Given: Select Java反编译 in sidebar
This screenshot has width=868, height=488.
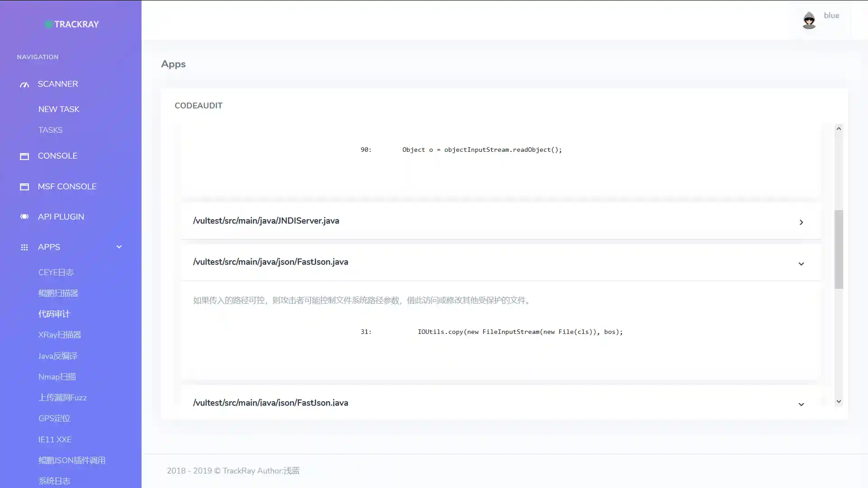Looking at the screenshot, I should pyautogui.click(x=58, y=356).
